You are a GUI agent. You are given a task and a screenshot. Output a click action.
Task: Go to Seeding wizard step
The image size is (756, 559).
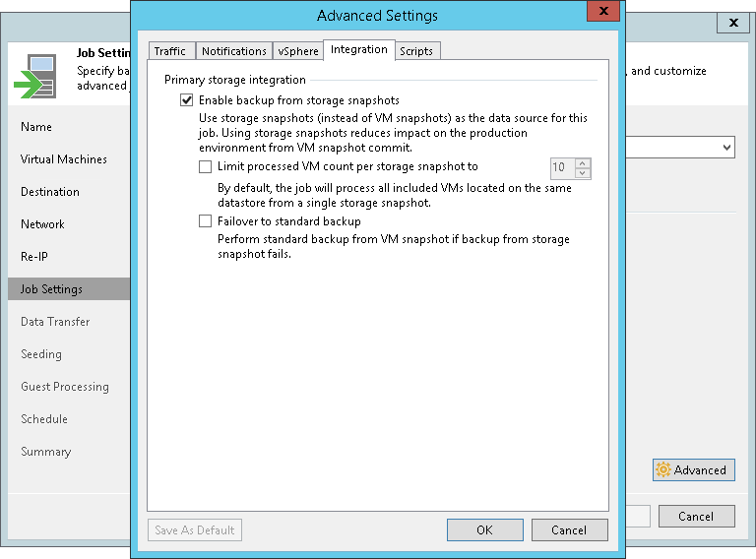tap(41, 353)
